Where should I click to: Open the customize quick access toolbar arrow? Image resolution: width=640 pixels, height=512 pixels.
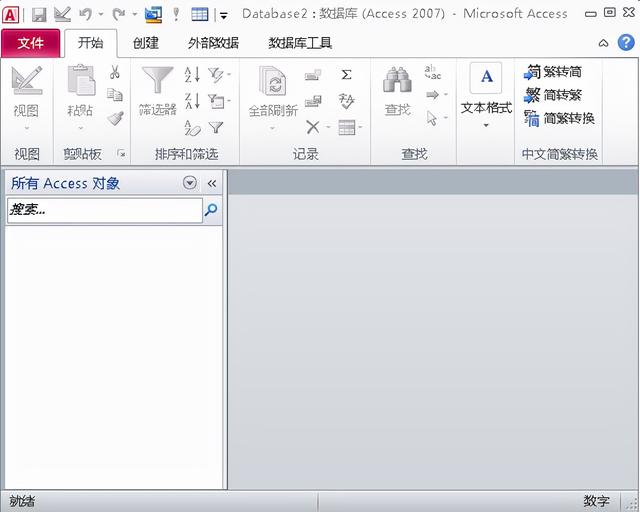[x=223, y=16]
